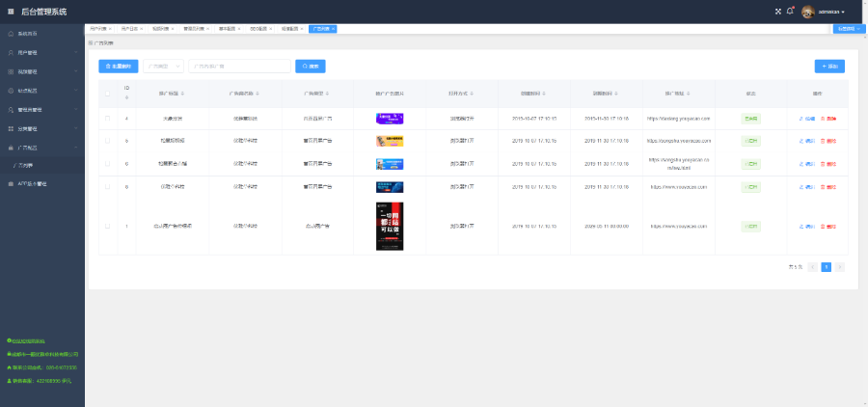Close the active 广告列表 tab
The height and width of the screenshot is (407, 868).
(334, 29)
